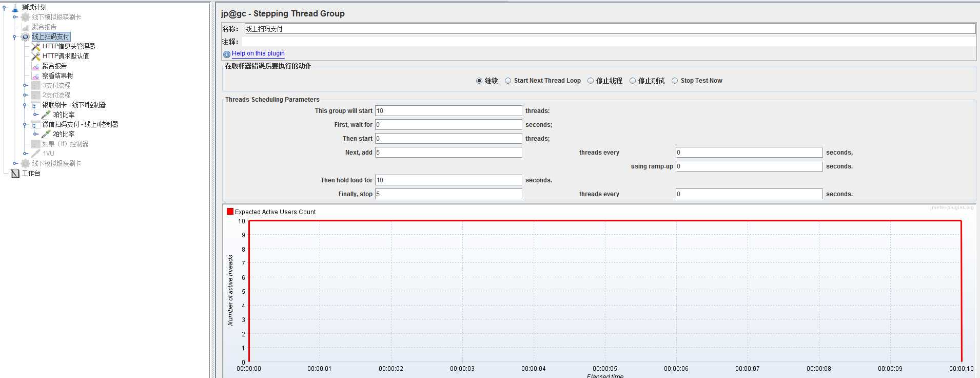
Task: Click the threads every field beside Finally, stop
Action: tap(749, 194)
